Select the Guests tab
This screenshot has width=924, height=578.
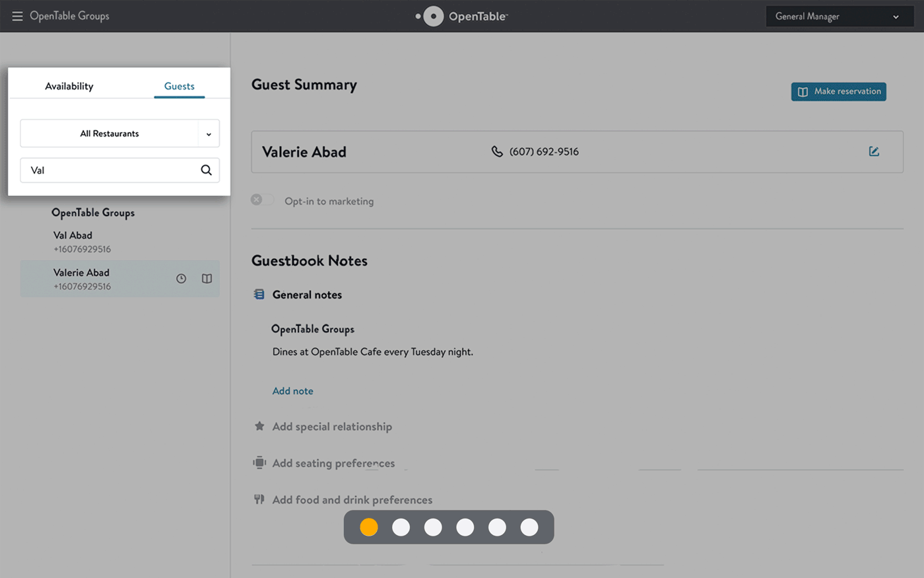180,86
